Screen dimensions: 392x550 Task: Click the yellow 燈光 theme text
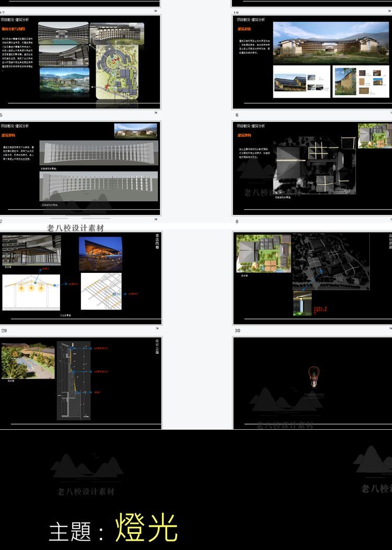pos(146,528)
